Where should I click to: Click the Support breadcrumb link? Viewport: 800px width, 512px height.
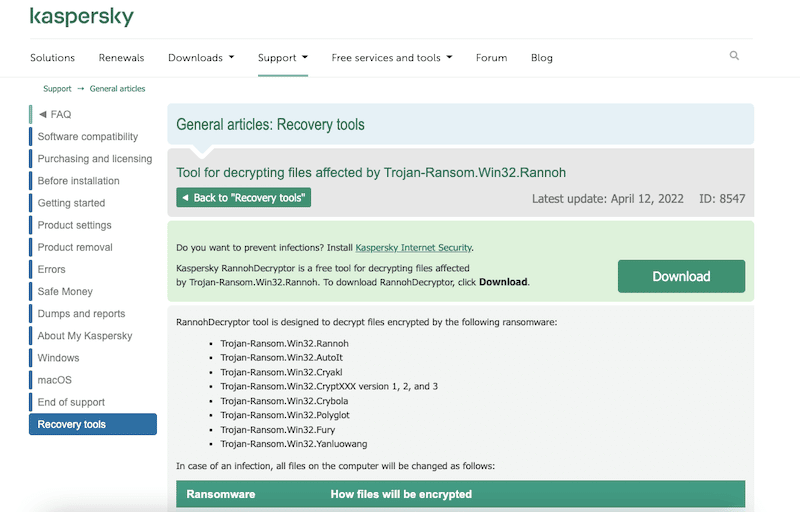57,89
